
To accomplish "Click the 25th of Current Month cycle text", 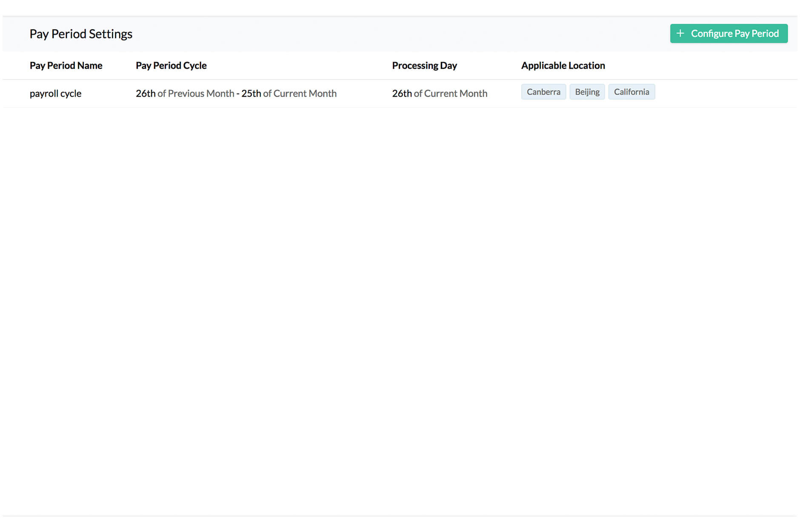I will click(289, 93).
